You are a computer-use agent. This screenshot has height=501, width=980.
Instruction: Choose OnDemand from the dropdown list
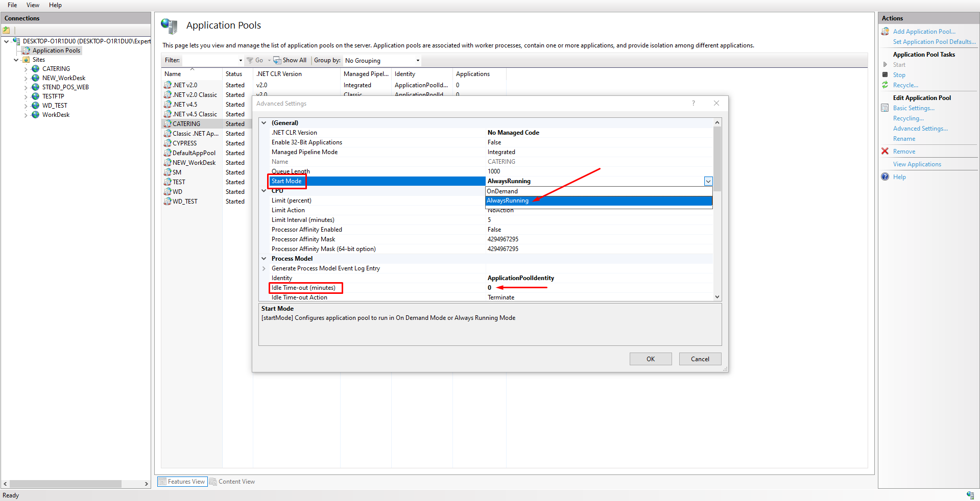point(502,191)
